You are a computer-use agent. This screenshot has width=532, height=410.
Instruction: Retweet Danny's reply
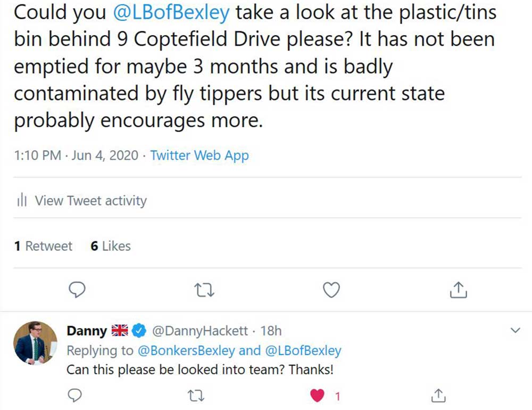tap(198, 396)
